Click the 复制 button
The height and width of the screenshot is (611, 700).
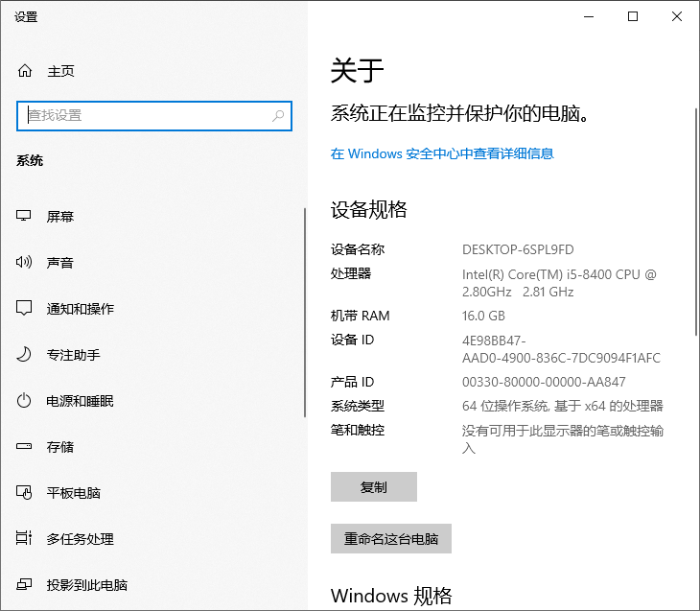tap(374, 487)
